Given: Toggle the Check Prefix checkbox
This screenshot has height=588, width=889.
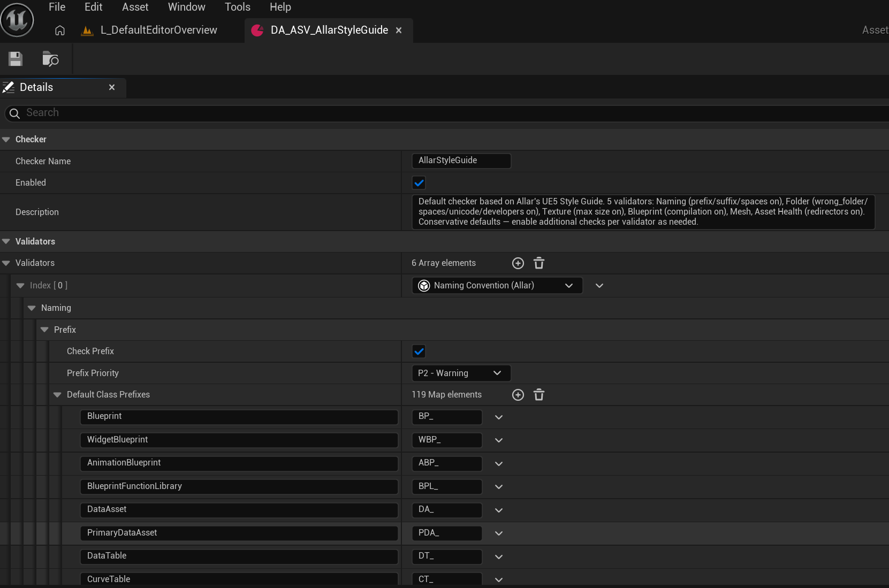Looking at the screenshot, I should click(419, 352).
